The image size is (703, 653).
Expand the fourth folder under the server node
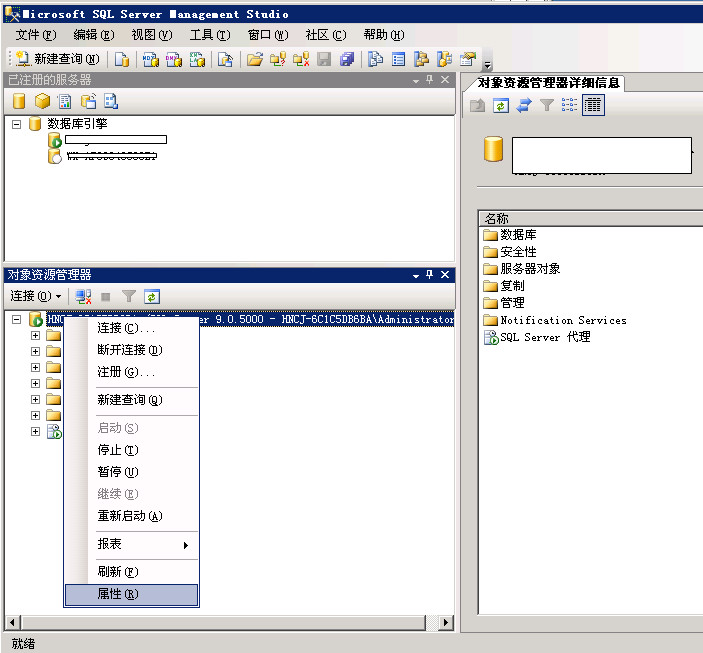coord(35,383)
